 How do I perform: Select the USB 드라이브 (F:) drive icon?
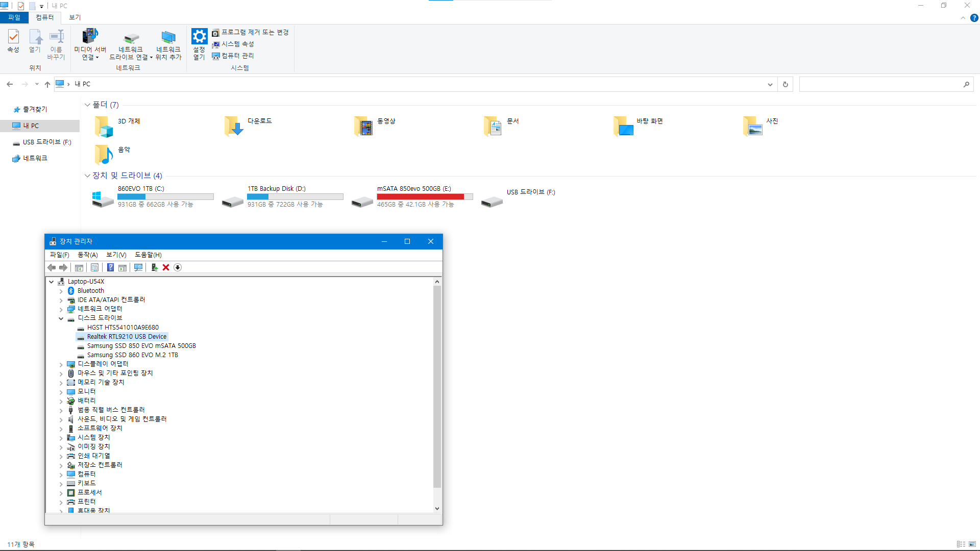coord(492,203)
